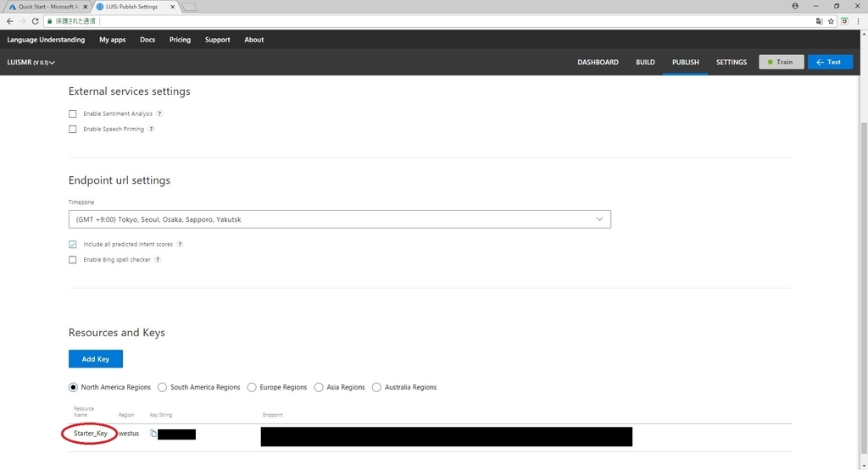868x470 pixels.
Task: Select Asia Regions radio button
Action: point(319,387)
